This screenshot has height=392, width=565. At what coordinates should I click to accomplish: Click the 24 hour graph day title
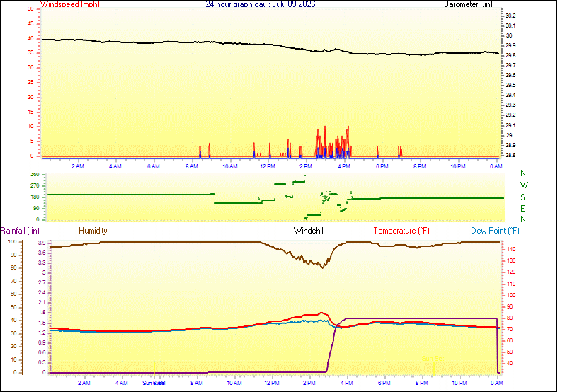pos(260,4)
